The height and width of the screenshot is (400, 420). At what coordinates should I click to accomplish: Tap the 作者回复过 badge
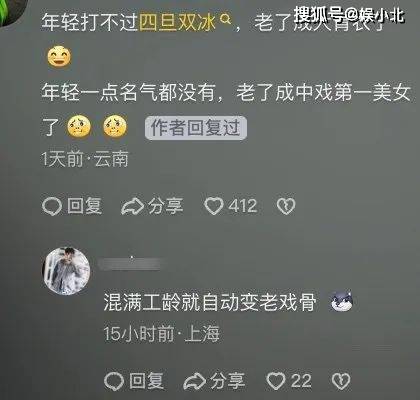[x=196, y=127]
